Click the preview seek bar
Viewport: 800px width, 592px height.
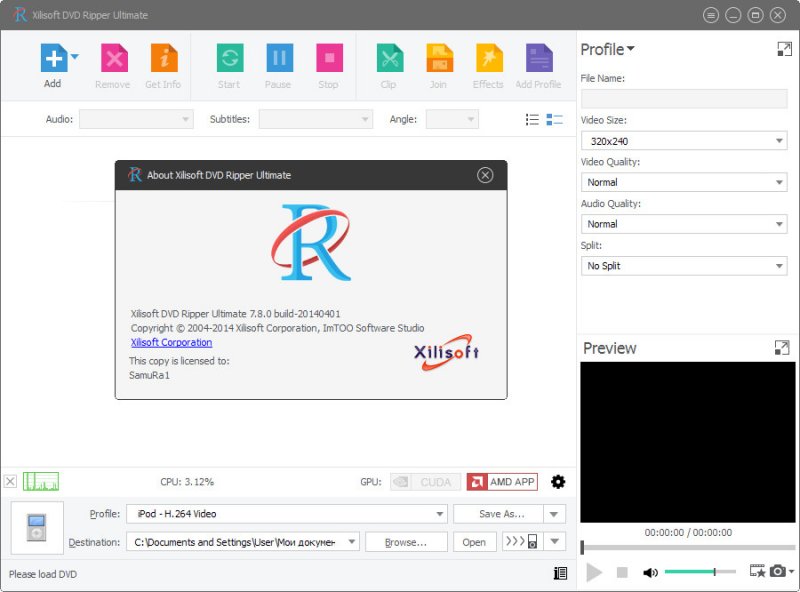pyautogui.click(x=688, y=547)
